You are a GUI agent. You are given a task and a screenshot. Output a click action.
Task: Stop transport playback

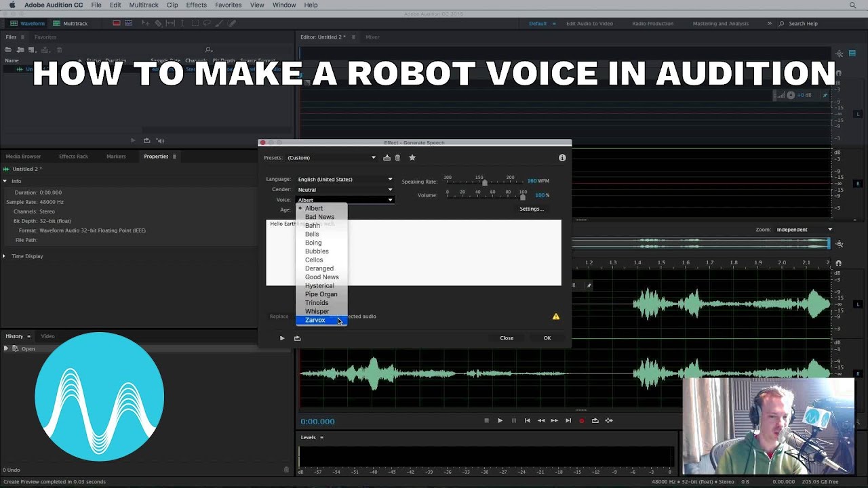486,420
